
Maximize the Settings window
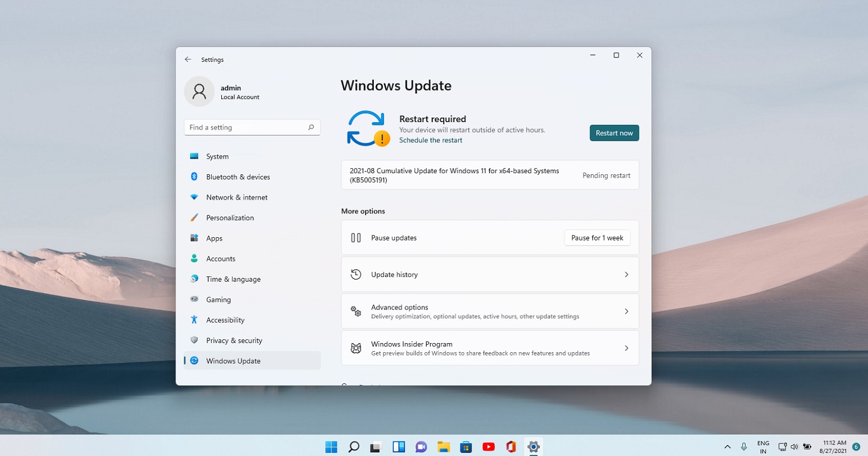coord(616,55)
